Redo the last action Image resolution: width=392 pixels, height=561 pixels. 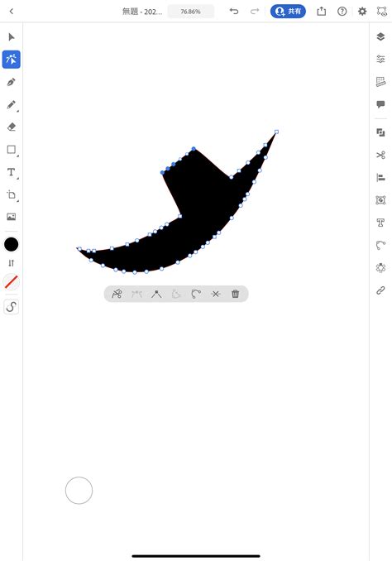(x=254, y=11)
